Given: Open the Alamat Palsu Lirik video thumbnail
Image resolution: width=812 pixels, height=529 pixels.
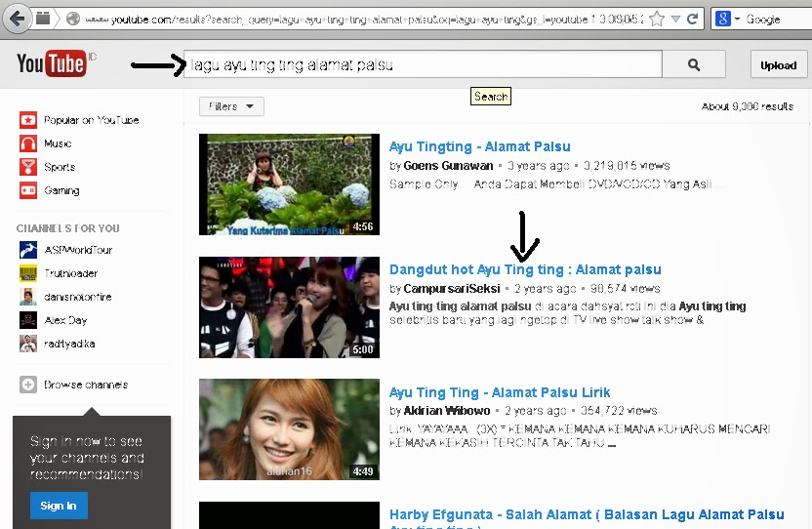Looking at the screenshot, I should click(289, 429).
